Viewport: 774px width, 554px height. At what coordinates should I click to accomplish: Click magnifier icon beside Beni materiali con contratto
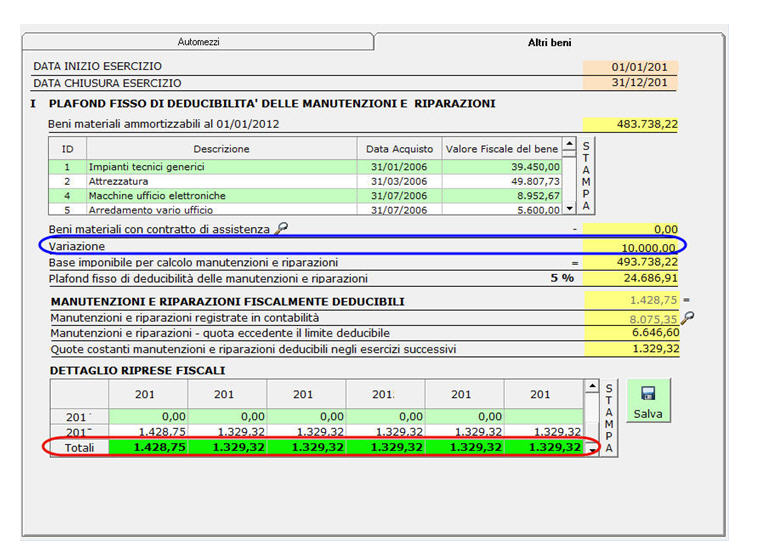tap(281, 228)
